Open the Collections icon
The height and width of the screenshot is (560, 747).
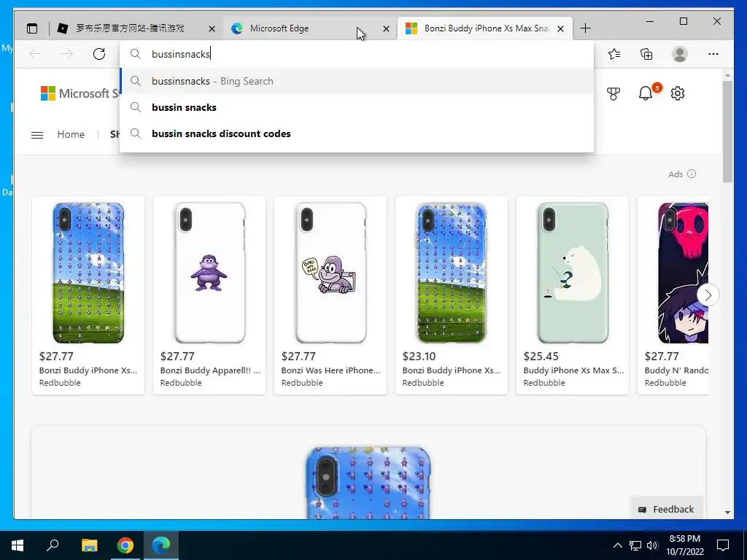(646, 54)
